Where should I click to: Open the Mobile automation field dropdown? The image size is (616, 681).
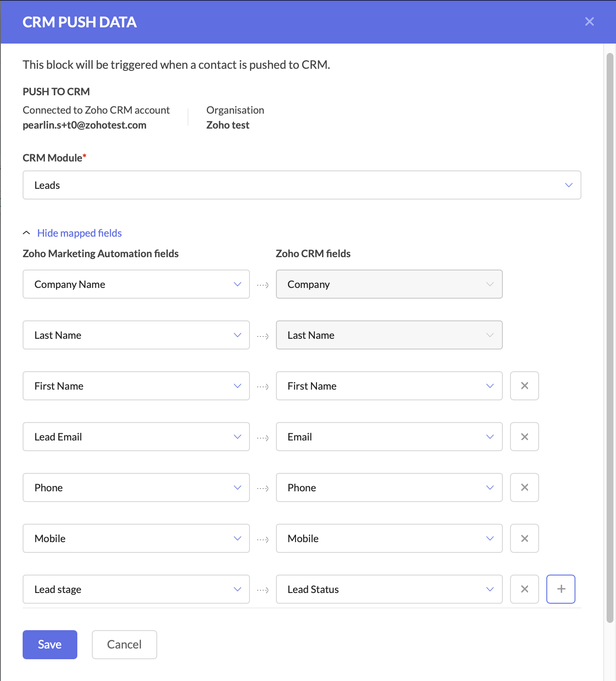pos(136,538)
